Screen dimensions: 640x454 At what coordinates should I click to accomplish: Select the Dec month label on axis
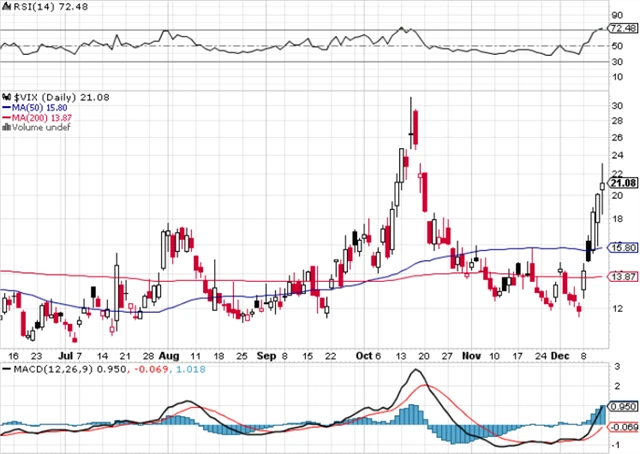click(x=562, y=354)
